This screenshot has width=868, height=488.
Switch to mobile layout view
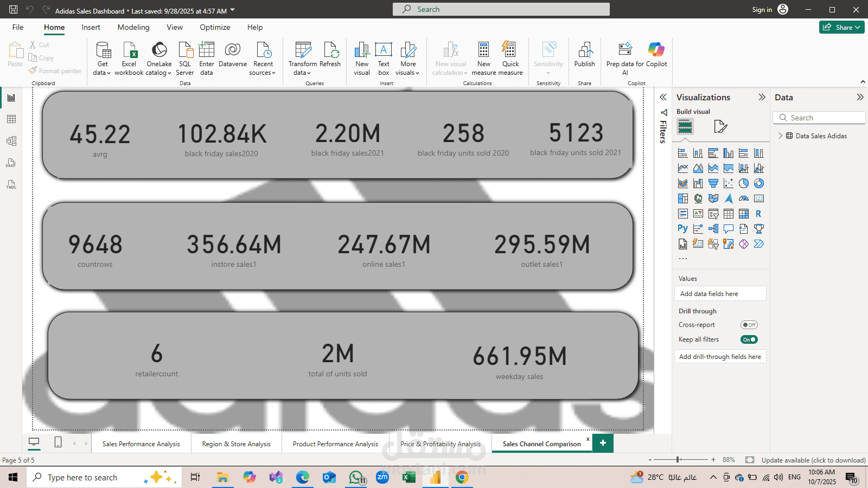[x=58, y=442]
